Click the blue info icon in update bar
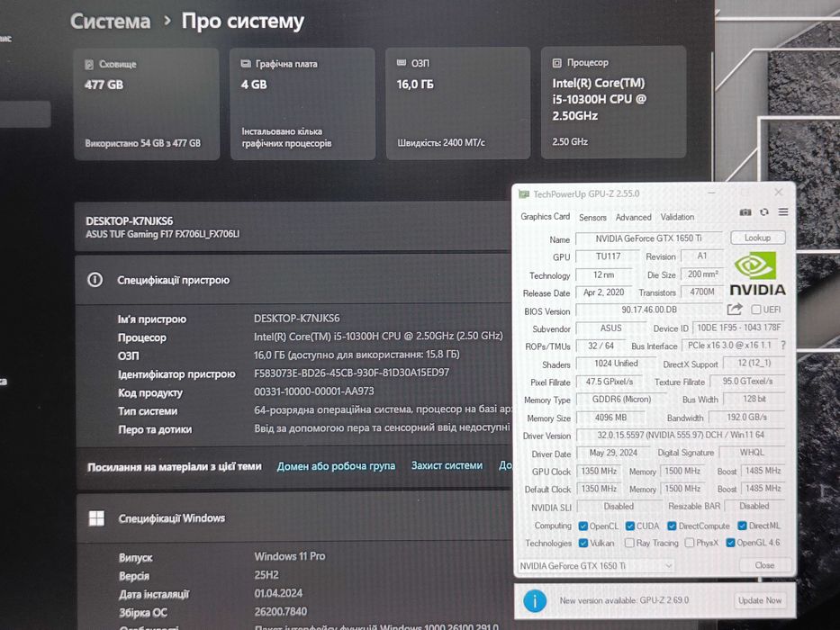840x630 pixels. [x=535, y=600]
